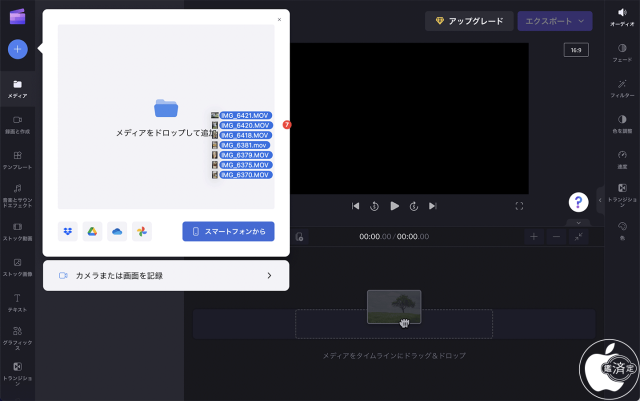Play the video preview
The height and width of the screenshot is (401, 640).
point(394,206)
